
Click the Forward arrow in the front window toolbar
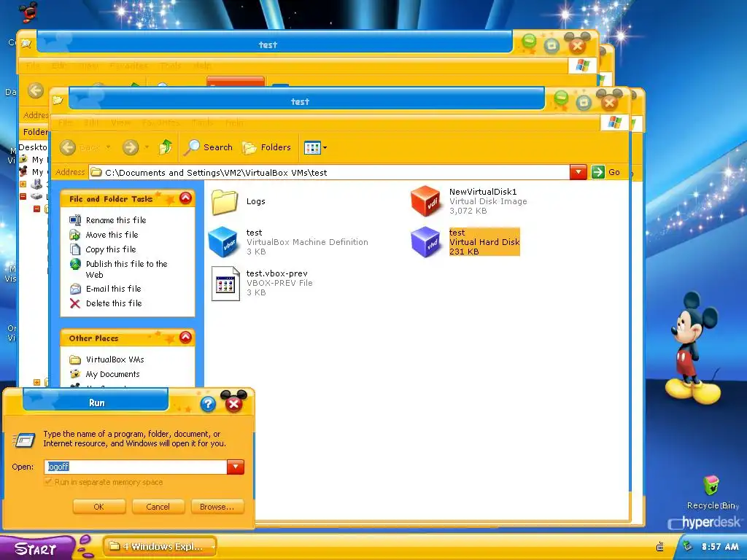[x=131, y=147]
